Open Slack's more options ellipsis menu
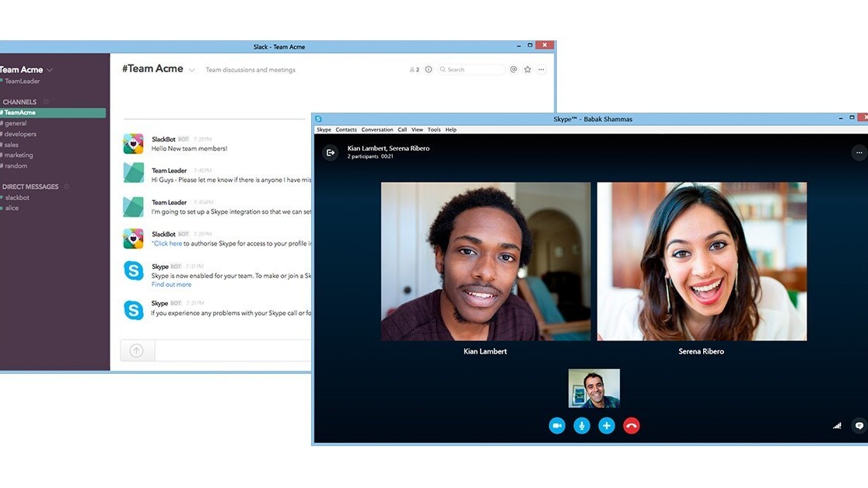This screenshot has width=868, height=488. 541,70
